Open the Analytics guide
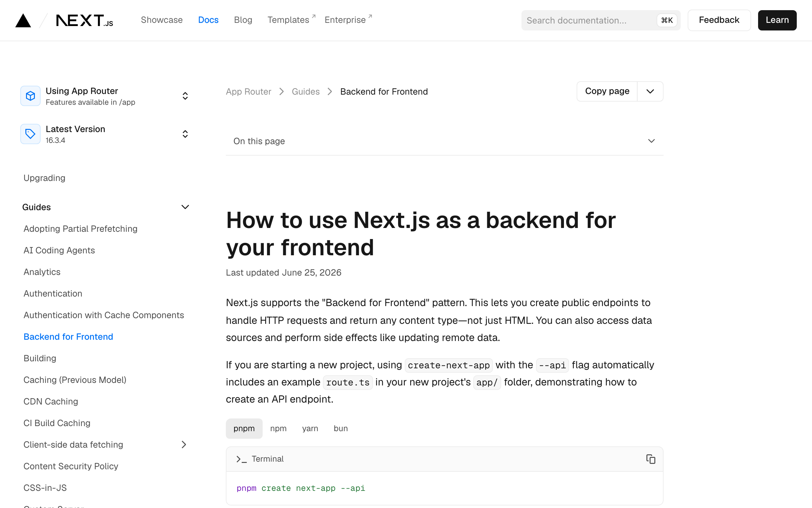The height and width of the screenshot is (508, 812). (42, 272)
